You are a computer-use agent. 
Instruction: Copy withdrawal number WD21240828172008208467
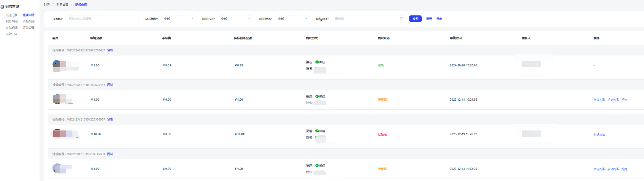pyautogui.click(x=110, y=50)
